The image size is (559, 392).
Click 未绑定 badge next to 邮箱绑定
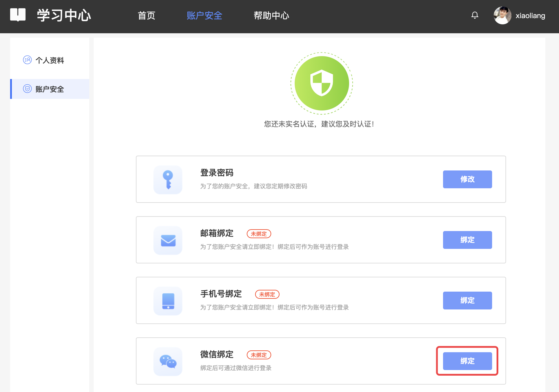259,234
